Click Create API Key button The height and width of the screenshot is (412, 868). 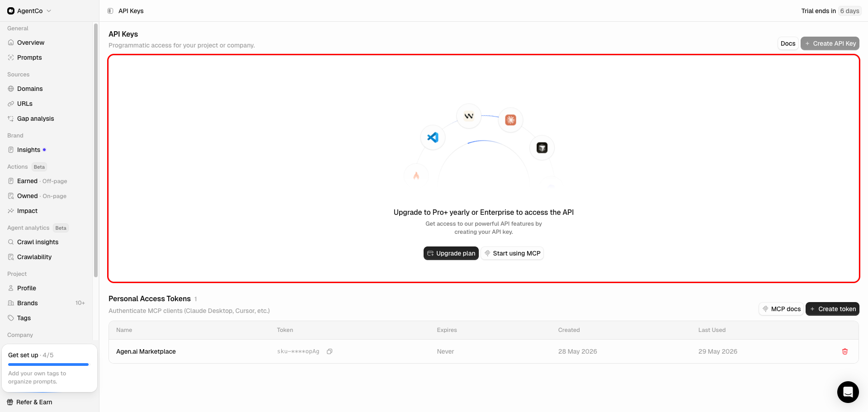pos(830,43)
